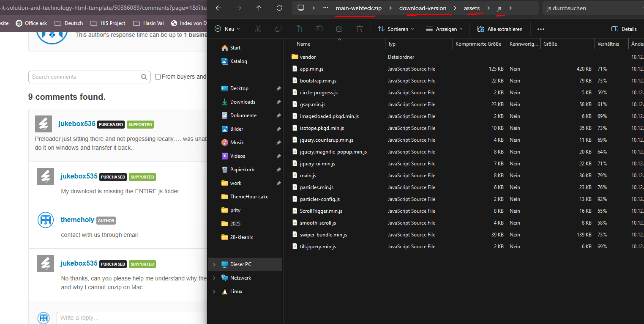Click download-version breadcrumb
Image resolution: width=644 pixels, height=324 pixels.
(423, 8)
